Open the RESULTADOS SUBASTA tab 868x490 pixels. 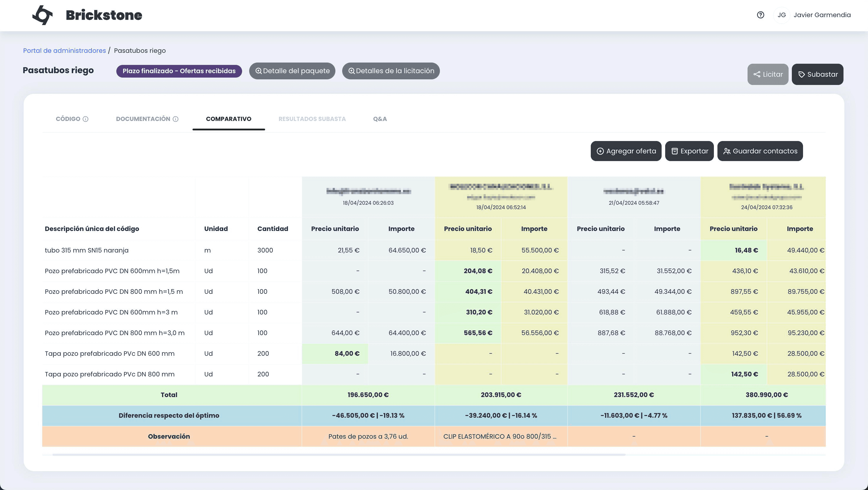(312, 119)
